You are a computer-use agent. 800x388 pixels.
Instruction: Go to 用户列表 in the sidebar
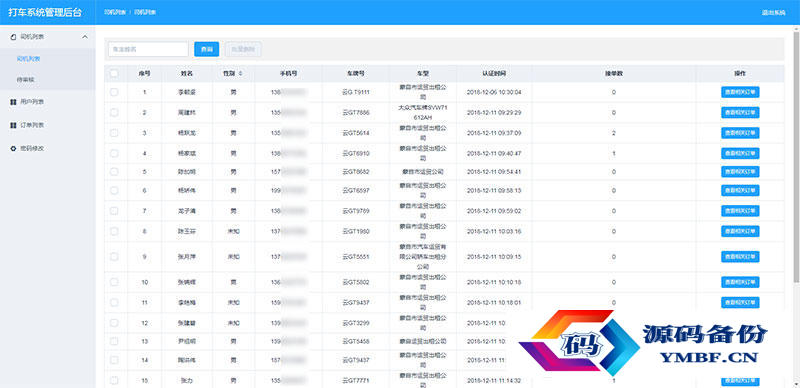(x=32, y=102)
